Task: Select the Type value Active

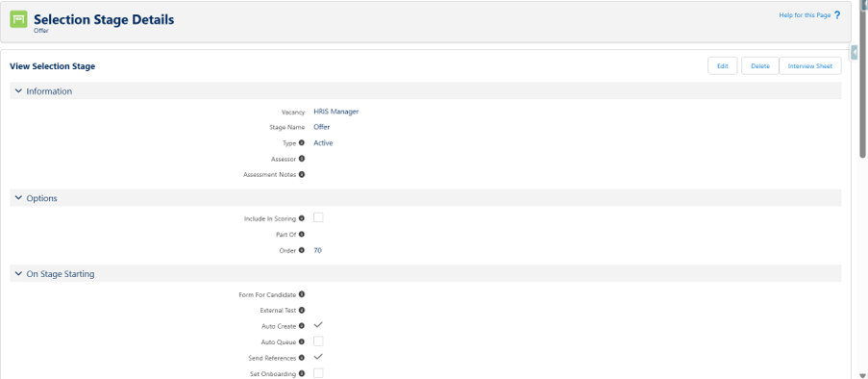Action: pyautogui.click(x=323, y=143)
